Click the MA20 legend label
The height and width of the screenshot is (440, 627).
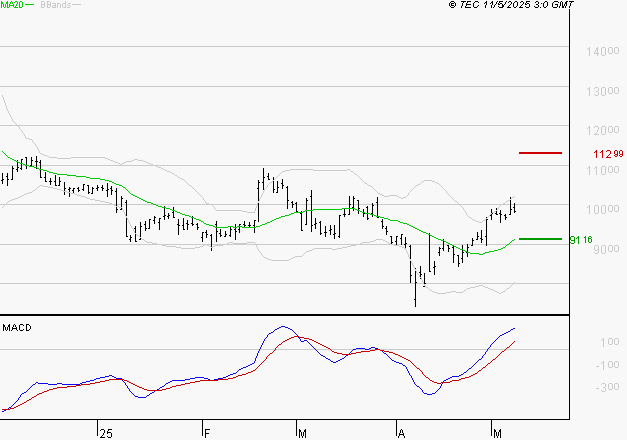point(11,5)
